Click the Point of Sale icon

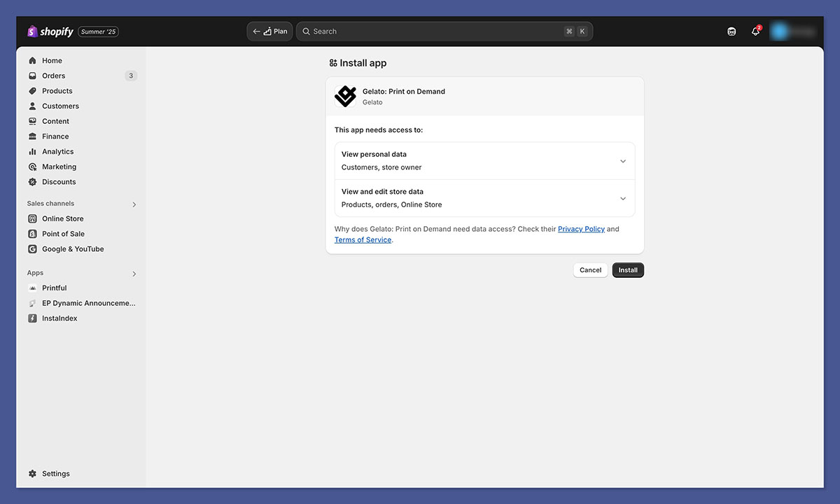[32, 234]
